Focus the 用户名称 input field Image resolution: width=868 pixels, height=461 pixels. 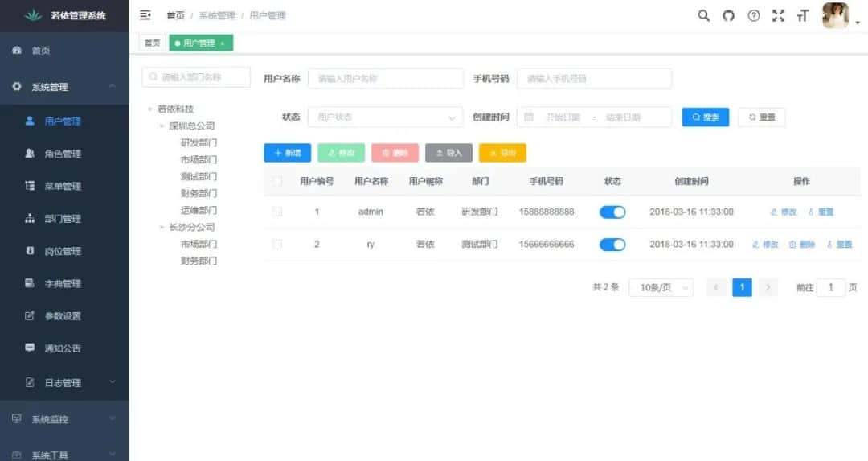385,79
